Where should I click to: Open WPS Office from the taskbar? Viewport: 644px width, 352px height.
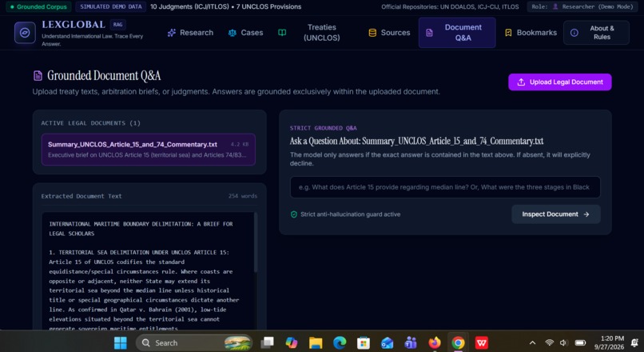pos(482,342)
